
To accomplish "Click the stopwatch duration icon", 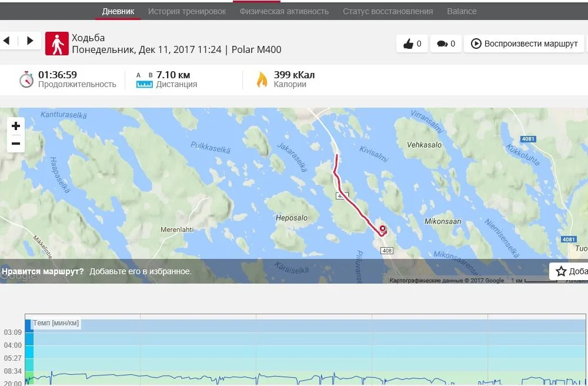I will [26, 79].
